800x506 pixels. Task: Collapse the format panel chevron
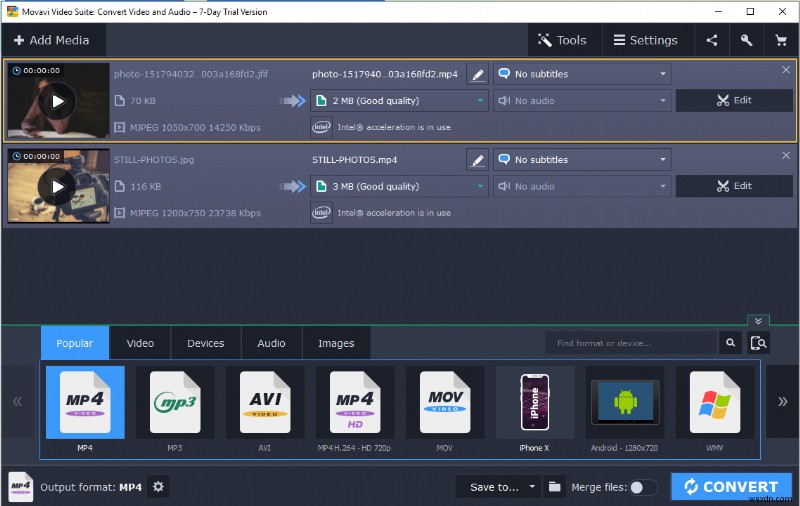[x=758, y=321]
